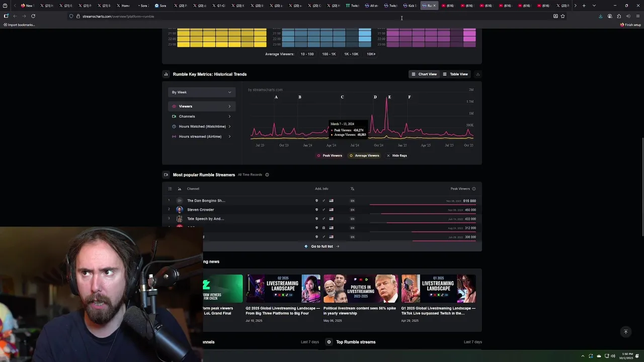The height and width of the screenshot is (362, 644).
Task: Open Steven Crowder channel link
Action: click(x=201, y=210)
